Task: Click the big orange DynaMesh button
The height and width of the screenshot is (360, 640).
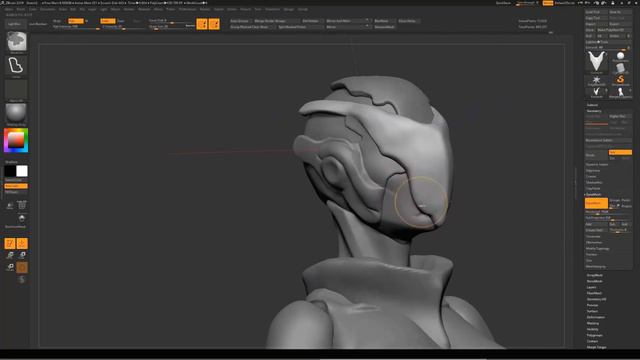Action: [596, 203]
